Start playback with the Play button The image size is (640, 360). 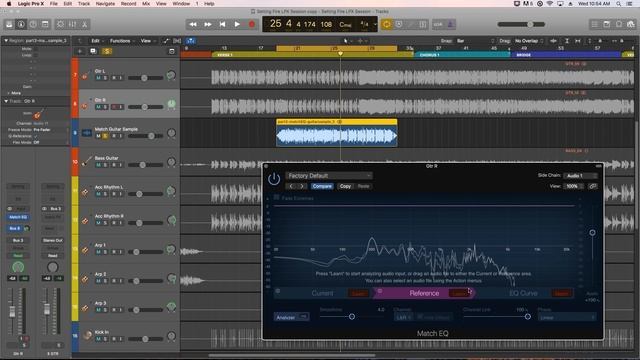pyautogui.click(x=237, y=24)
